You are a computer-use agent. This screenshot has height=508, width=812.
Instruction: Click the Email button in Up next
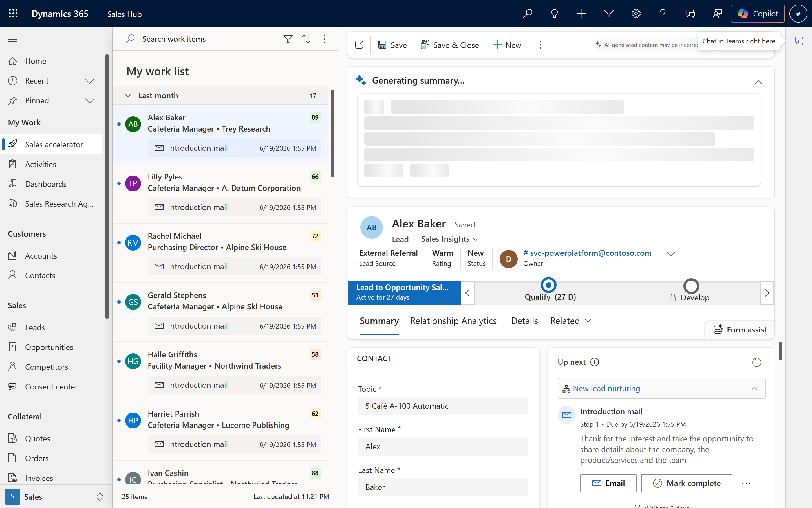(608, 483)
